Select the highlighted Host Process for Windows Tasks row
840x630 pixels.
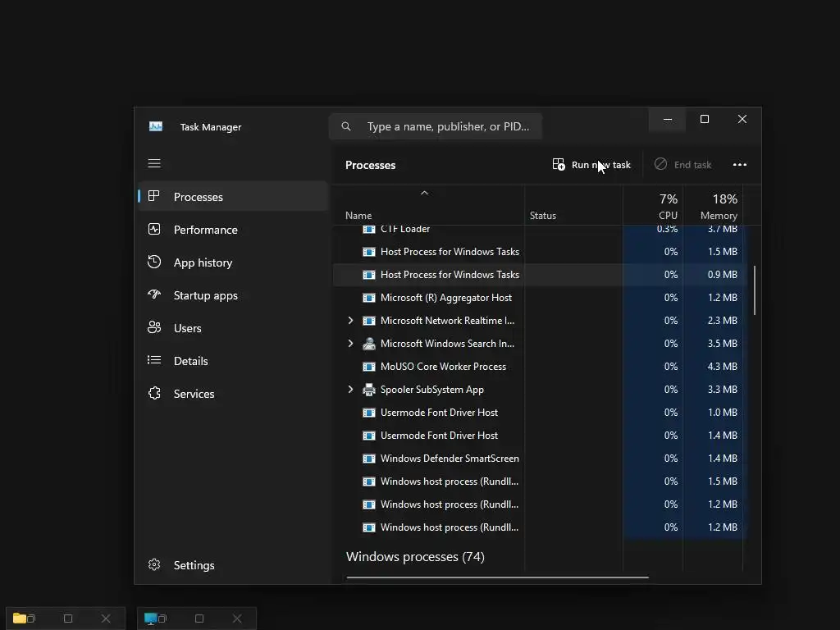tap(540, 274)
